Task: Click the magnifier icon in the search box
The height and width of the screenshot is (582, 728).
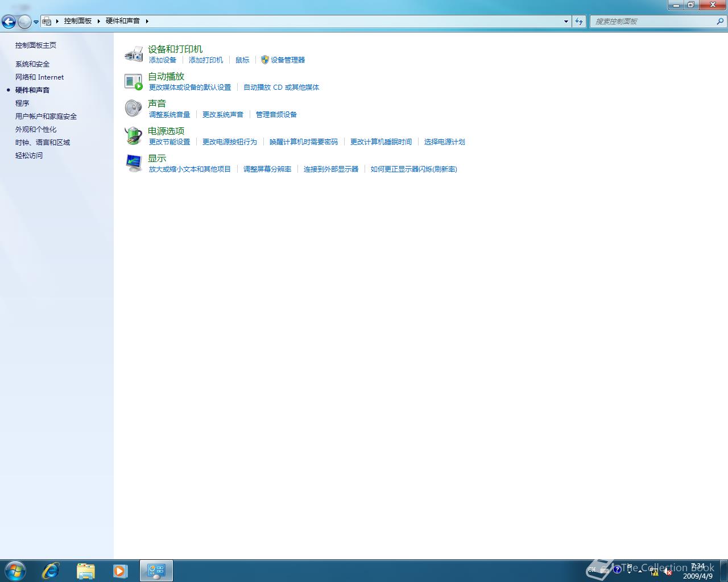Action: (720, 21)
